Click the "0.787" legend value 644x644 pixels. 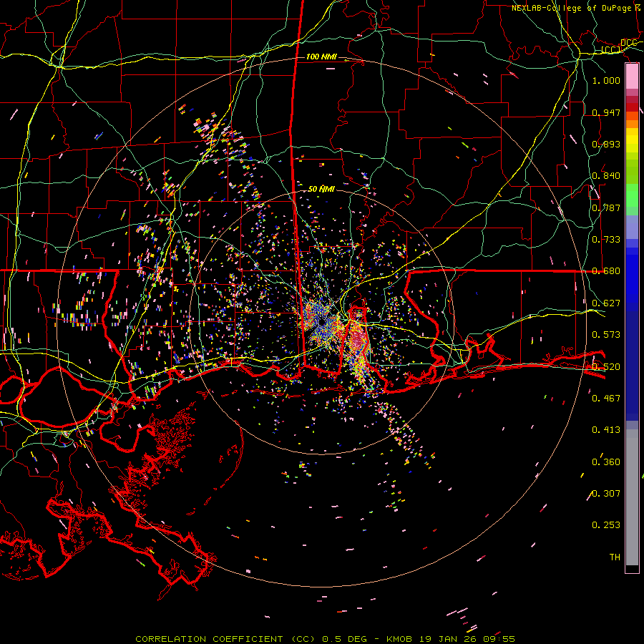pyautogui.click(x=606, y=208)
